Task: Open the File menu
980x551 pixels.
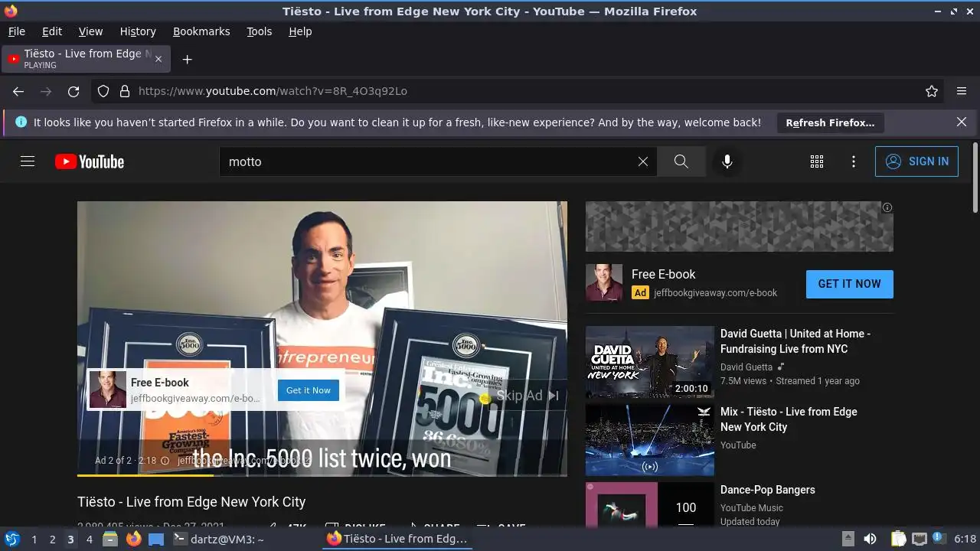Action: [x=16, y=31]
